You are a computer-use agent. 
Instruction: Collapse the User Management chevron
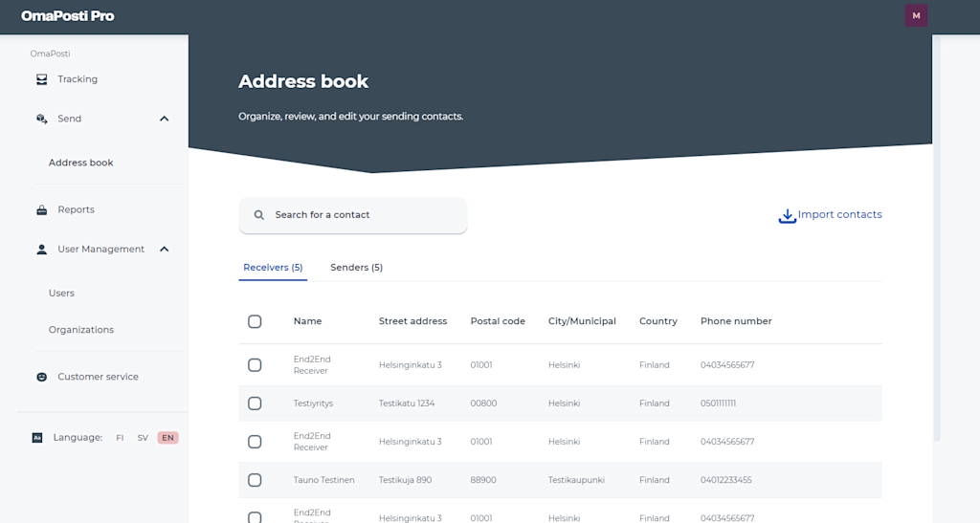tap(165, 249)
